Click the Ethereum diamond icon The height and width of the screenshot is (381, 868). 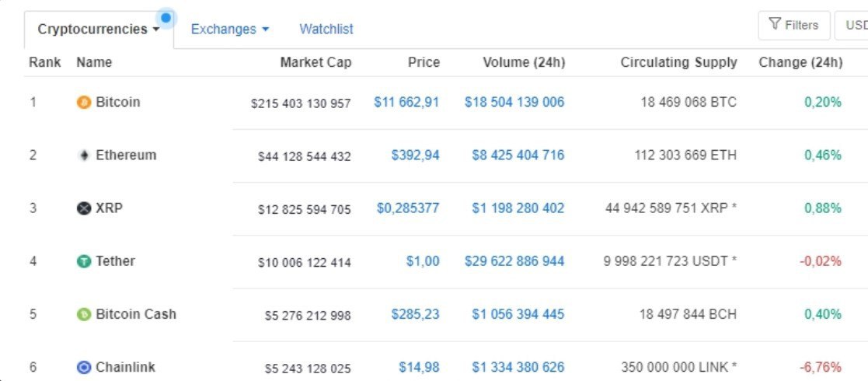coord(84,156)
